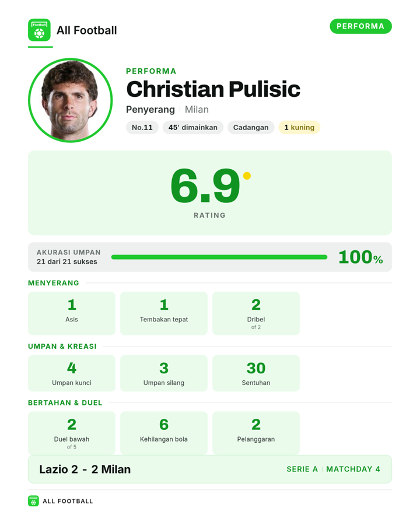The width and height of the screenshot is (420, 525).
Task: Select the 45' dimainkan chip
Action: 193,127
